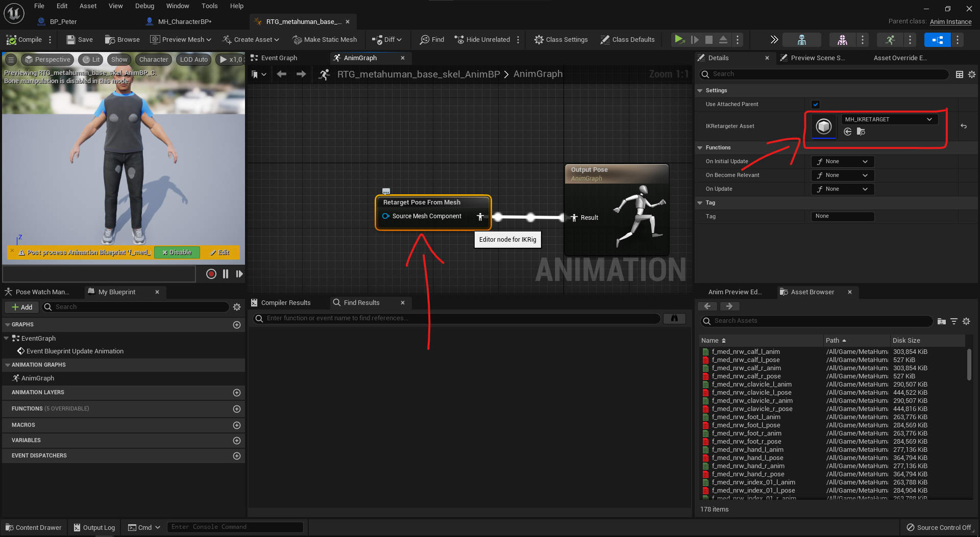Open On Update function dropdown

(x=843, y=189)
